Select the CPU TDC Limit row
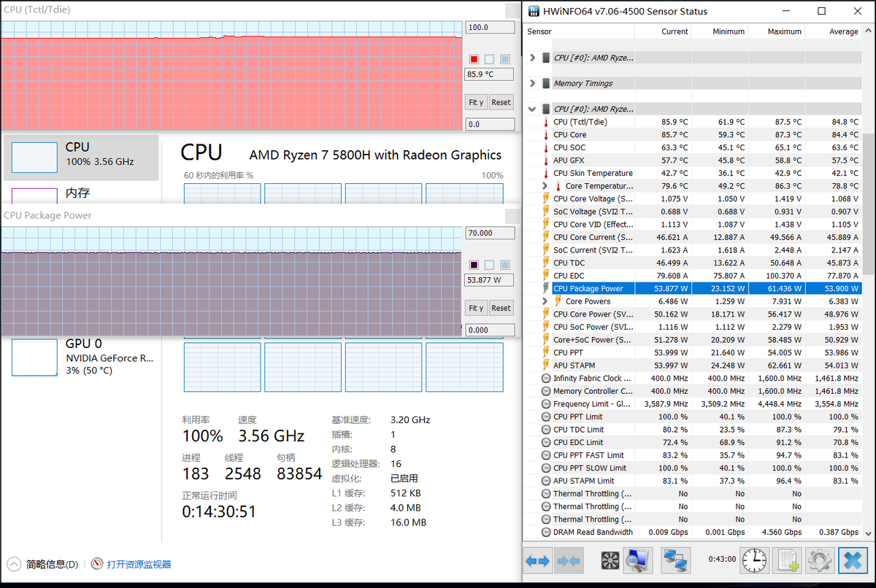The height and width of the screenshot is (588, 876). [693, 430]
